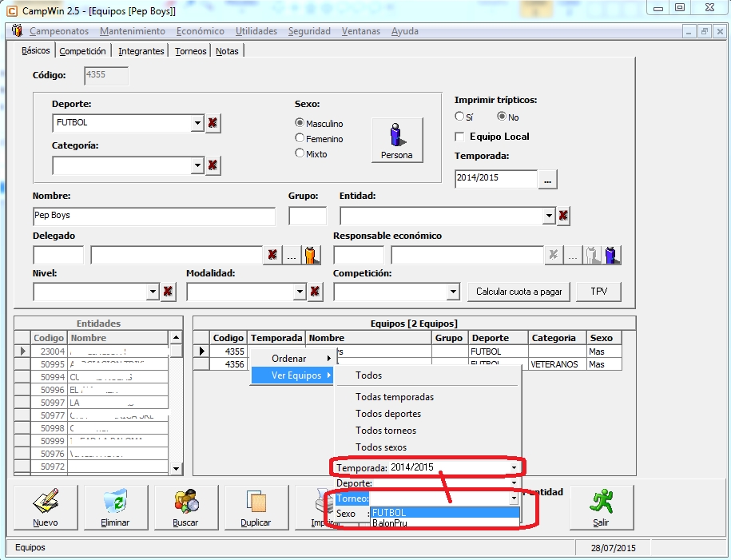Switch to the Notas tab
The width and height of the screenshot is (731, 560).
pyautogui.click(x=227, y=51)
